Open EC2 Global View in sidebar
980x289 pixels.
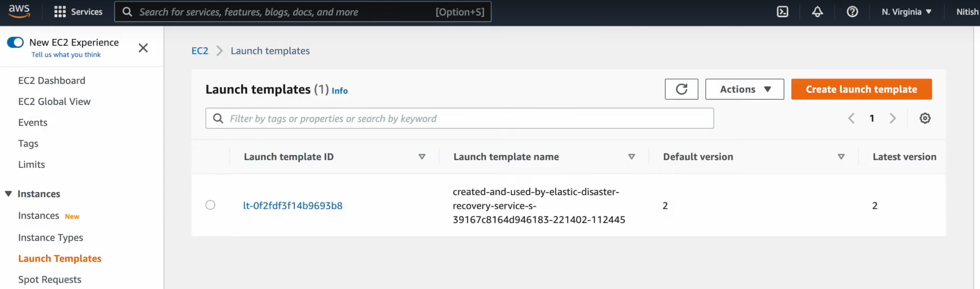[55, 102]
